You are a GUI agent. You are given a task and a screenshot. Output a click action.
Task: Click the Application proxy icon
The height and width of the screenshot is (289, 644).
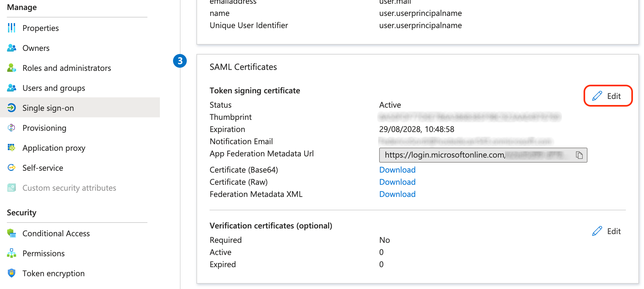12,148
